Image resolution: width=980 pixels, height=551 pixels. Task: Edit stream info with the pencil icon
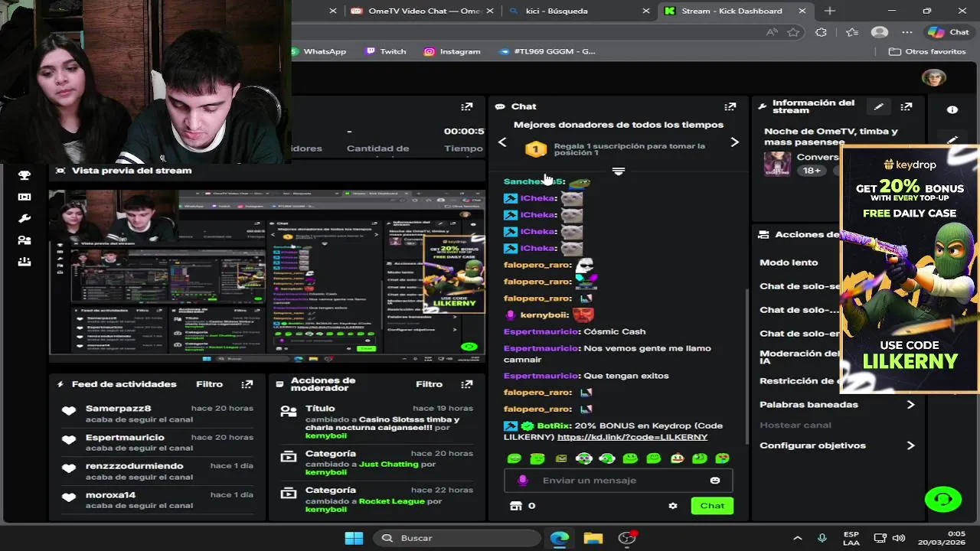coord(879,106)
